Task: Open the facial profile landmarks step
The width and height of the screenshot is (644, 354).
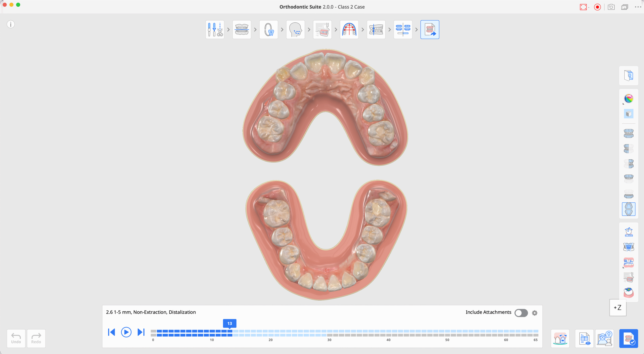Action: pos(296,30)
